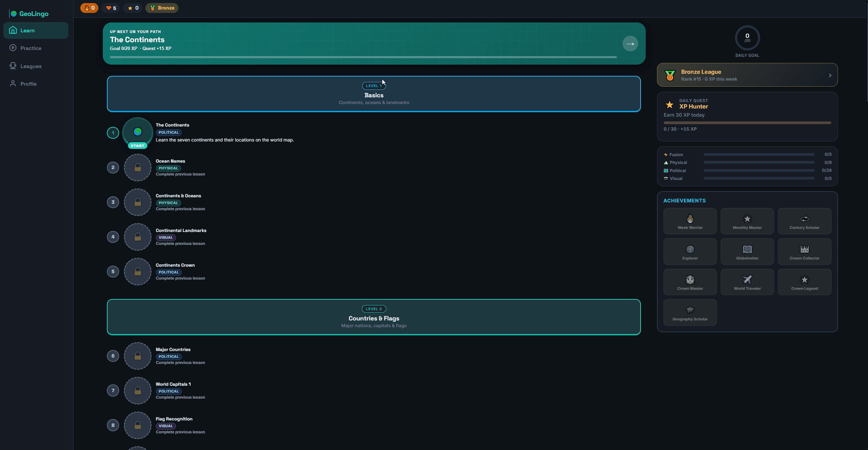This screenshot has width=868, height=450.
Task: Click the XP Hunter quest progress bar
Action: (x=747, y=123)
